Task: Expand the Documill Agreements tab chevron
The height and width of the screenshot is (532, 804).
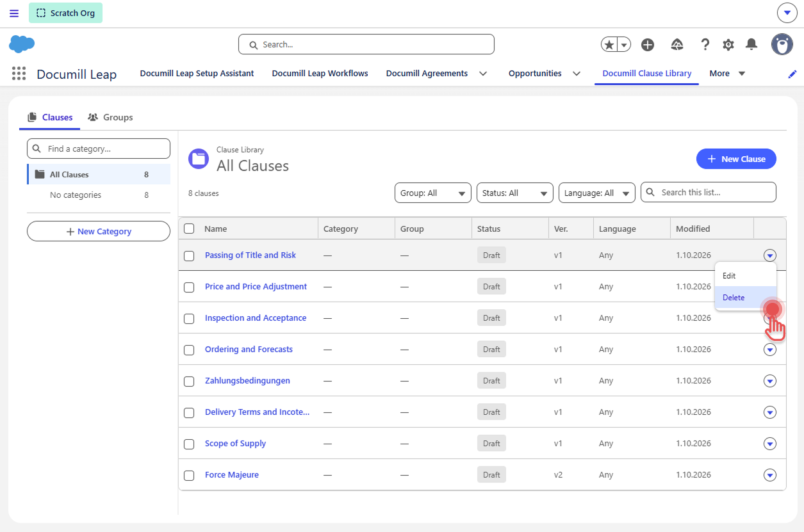Action: (483, 74)
